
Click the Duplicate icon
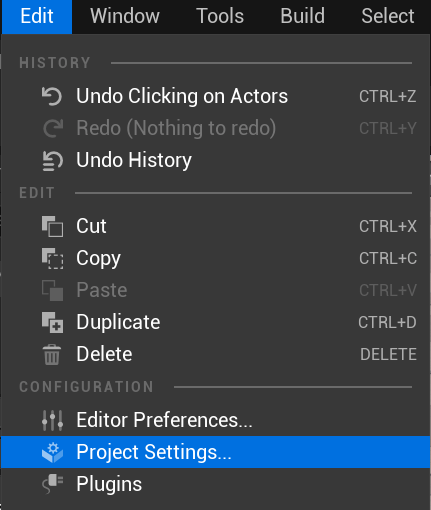52,322
